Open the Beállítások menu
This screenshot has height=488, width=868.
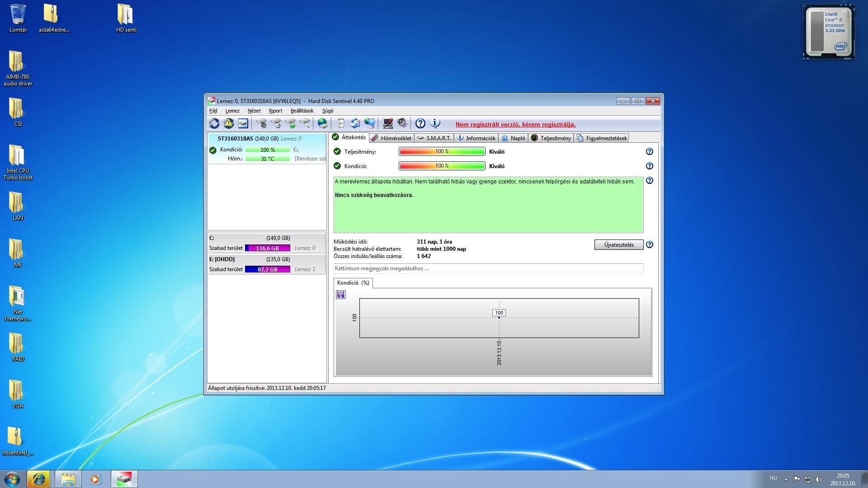(302, 111)
